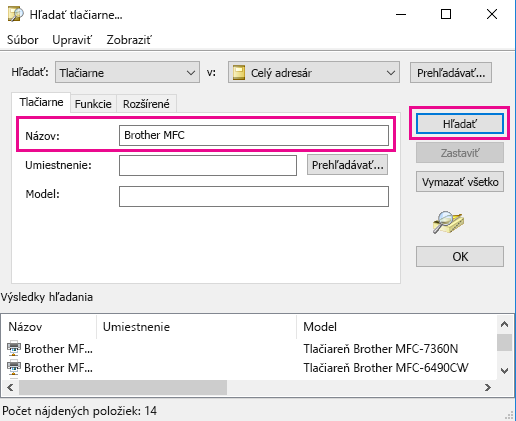Click into the Model text field
The width and height of the screenshot is (516, 421).
(x=254, y=196)
